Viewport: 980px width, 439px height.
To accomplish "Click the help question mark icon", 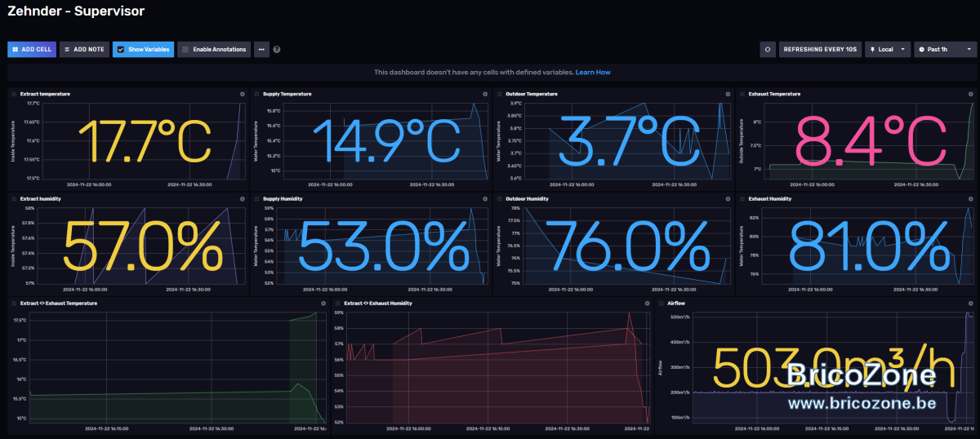I will point(277,50).
